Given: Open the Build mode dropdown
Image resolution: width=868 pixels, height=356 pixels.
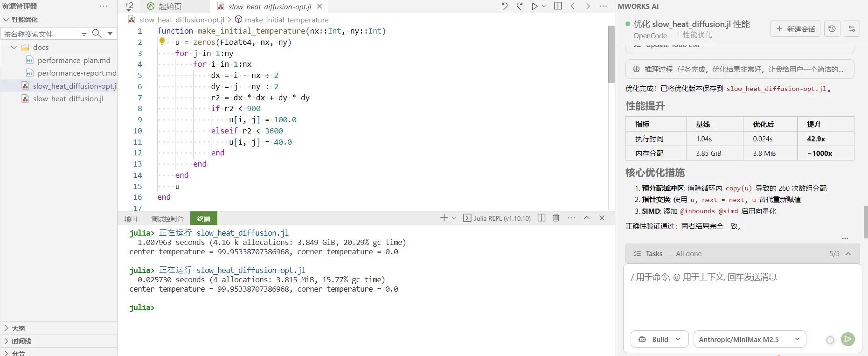Looking at the screenshot, I should pos(660,339).
